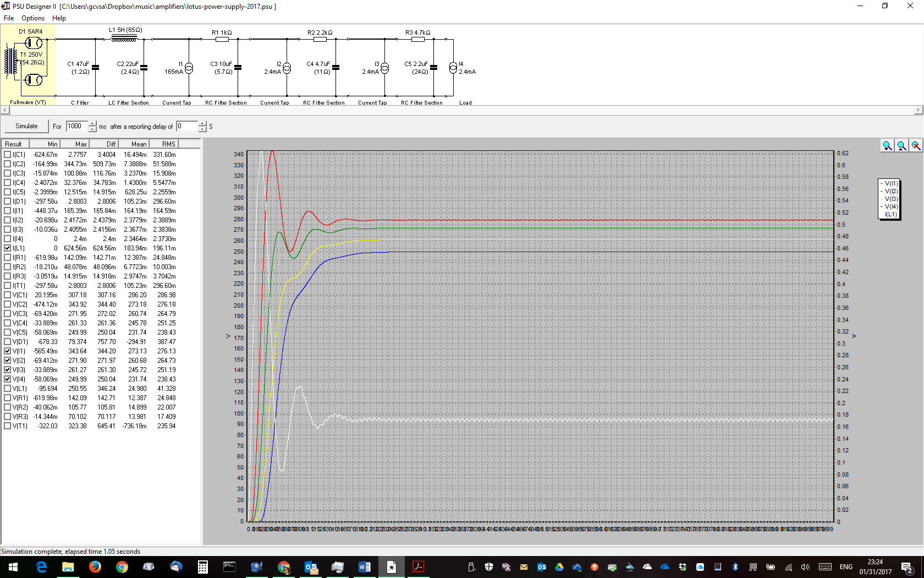
Task: Open Thunderbird from the taskbar
Action: point(175,566)
